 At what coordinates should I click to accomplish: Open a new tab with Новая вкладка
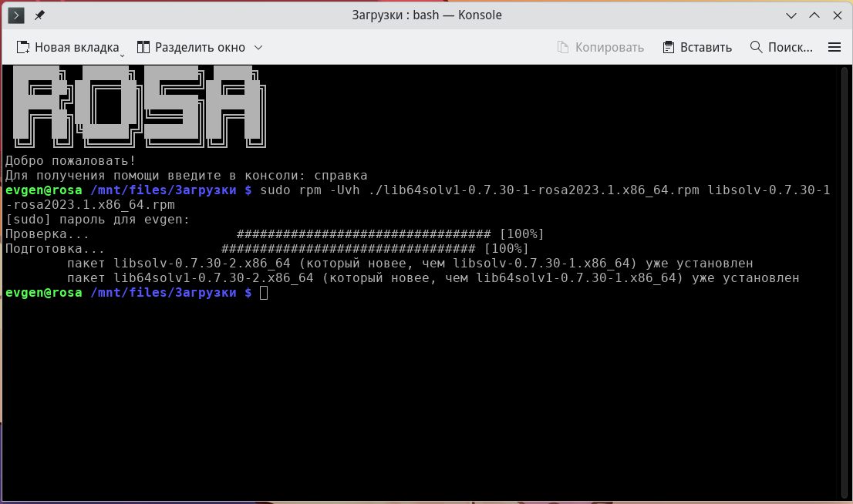pos(70,47)
